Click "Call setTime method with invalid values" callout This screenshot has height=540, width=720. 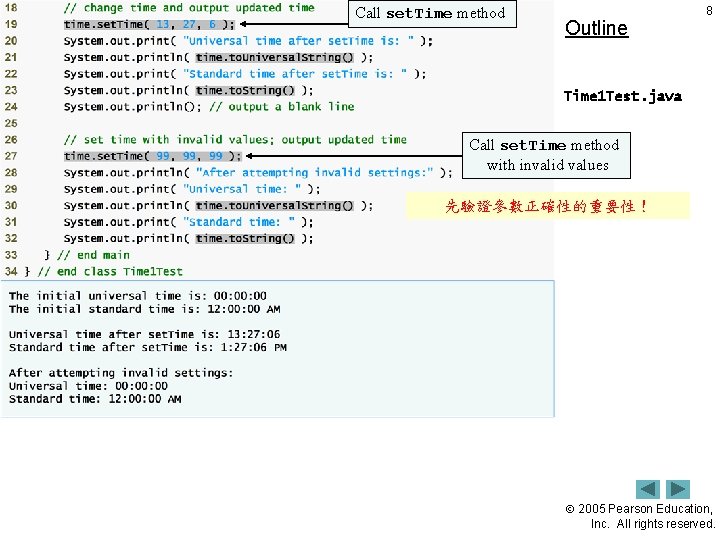[x=546, y=155]
